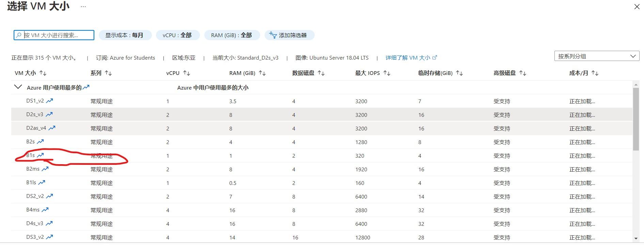Sort by 最大 IOPS column arrows
The image size is (644, 251).
coord(387,73)
